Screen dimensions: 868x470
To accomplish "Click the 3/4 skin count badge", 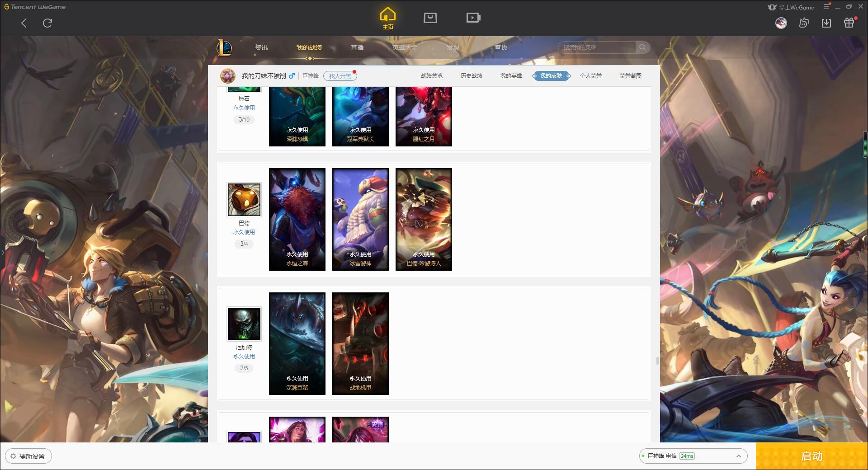I will click(244, 244).
